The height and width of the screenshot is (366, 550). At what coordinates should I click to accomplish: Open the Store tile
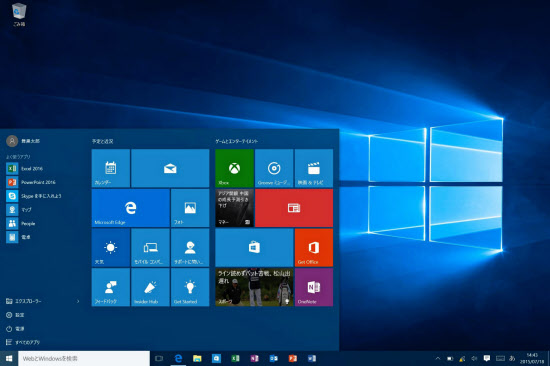[x=254, y=248]
